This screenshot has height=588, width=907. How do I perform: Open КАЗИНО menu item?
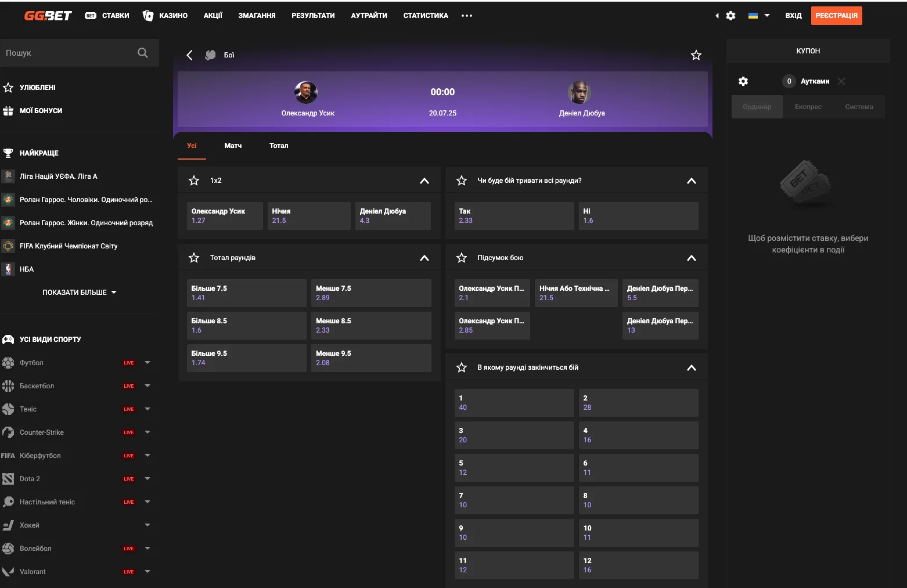[165, 16]
